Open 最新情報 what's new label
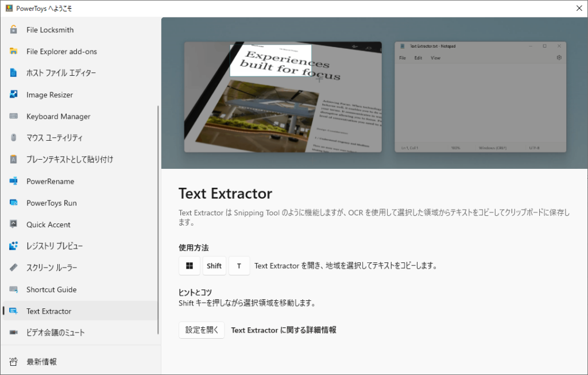The width and height of the screenshot is (588, 375). pos(41,361)
